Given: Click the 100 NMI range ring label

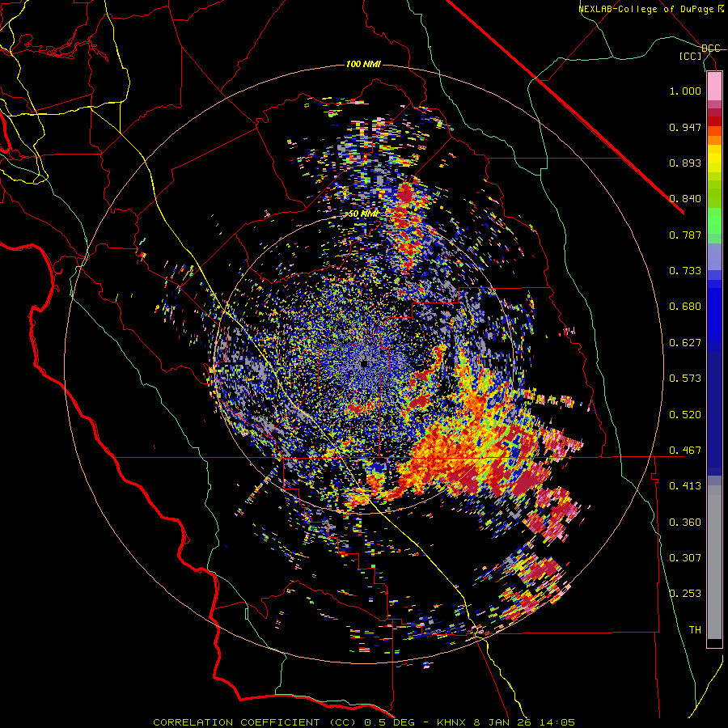Looking at the screenshot, I should pyautogui.click(x=363, y=64).
